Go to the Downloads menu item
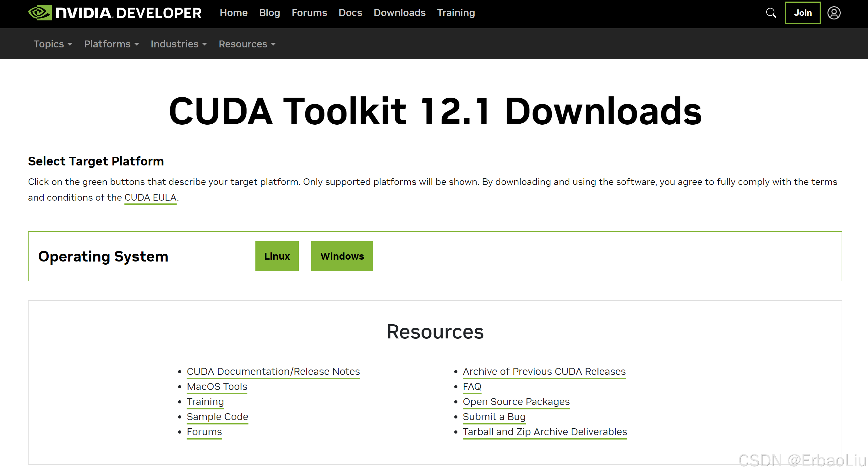Image resolution: width=868 pixels, height=475 pixels. [399, 13]
